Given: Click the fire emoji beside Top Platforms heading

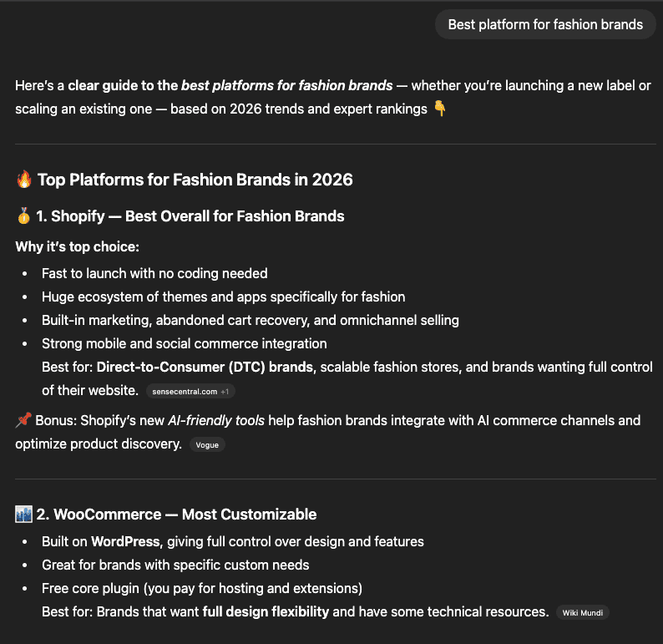Looking at the screenshot, I should [x=23, y=180].
